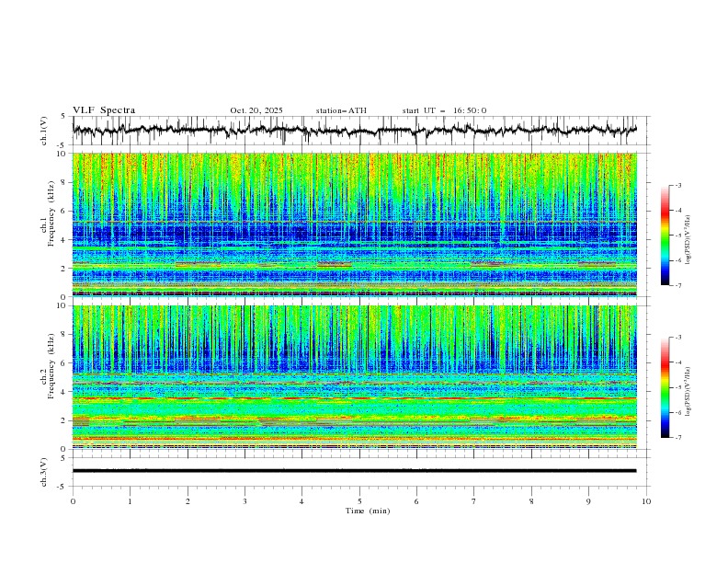
Task: Click the ch.3 flat black trace
Action: pyautogui.click(x=354, y=471)
